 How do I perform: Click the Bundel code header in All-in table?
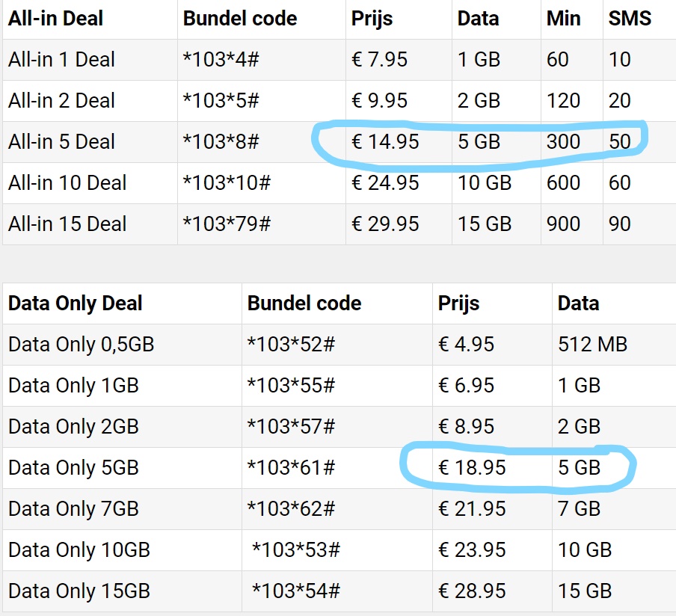[x=240, y=19]
